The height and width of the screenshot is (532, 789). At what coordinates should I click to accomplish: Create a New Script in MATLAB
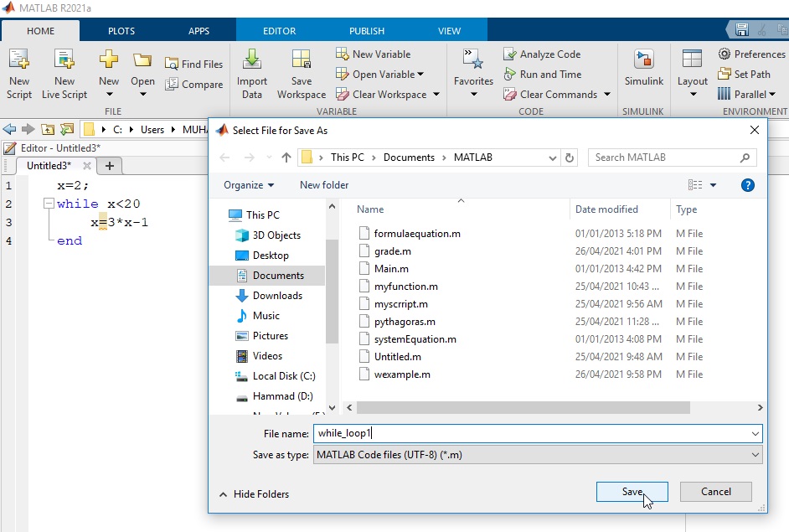[19, 74]
